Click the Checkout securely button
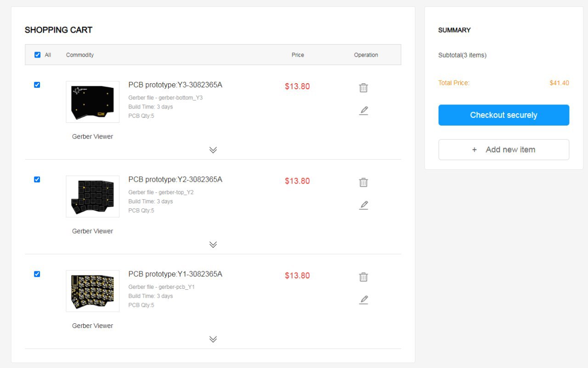 pyautogui.click(x=503, y=115)
